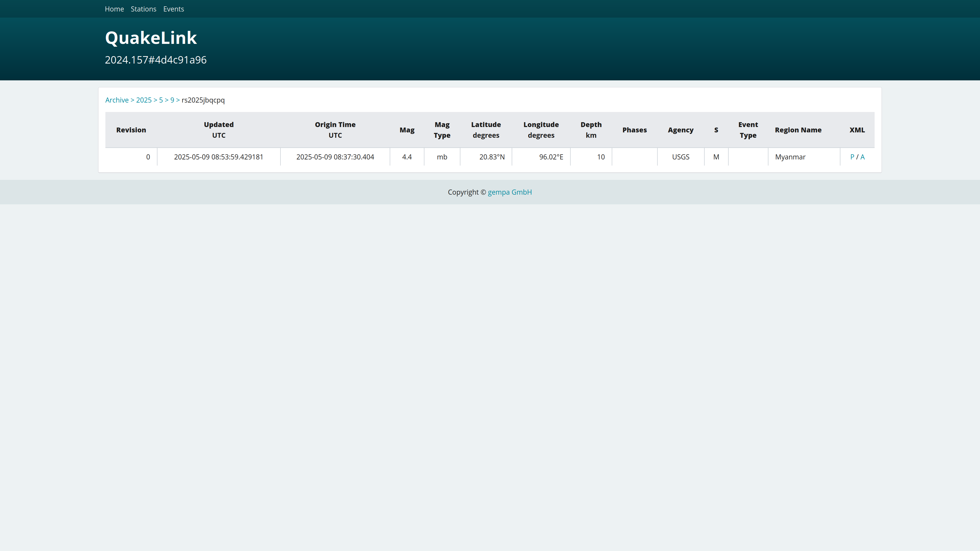Select revision number 0 cell

pyautogui.click(x=131, y=157)
